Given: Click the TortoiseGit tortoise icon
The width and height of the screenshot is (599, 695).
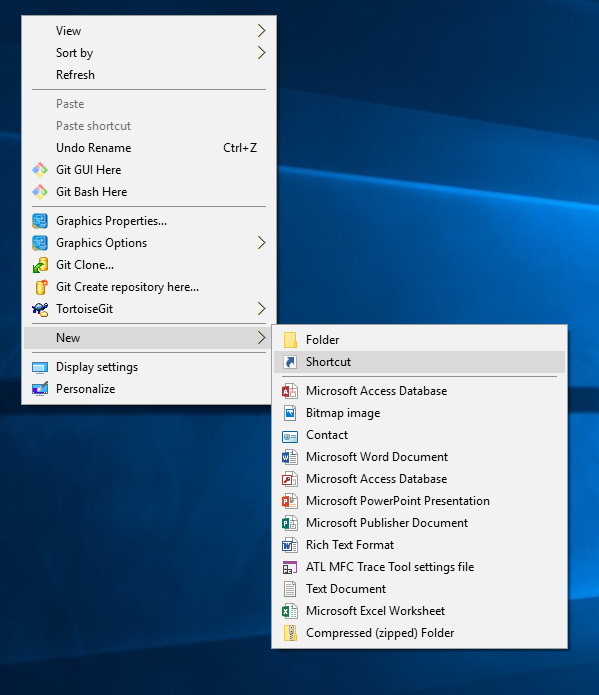Looking at the screenshot, I should 40,309.
